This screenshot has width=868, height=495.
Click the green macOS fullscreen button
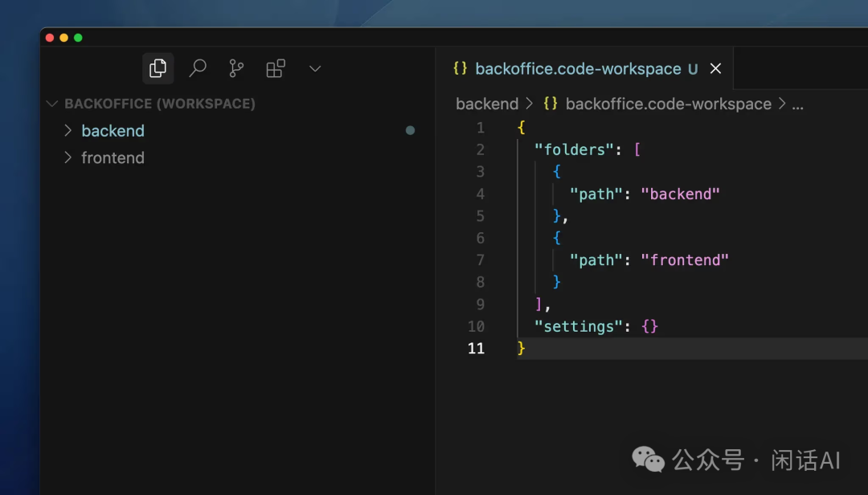coord(78,38)
